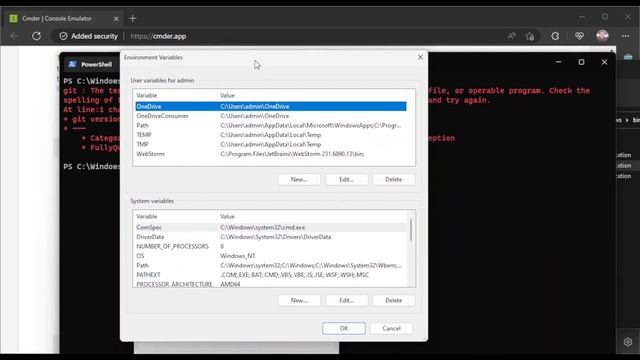Screen dimensions: 640x360
Task: Select the ComSpec system variable row
Action: pos(271,227)
